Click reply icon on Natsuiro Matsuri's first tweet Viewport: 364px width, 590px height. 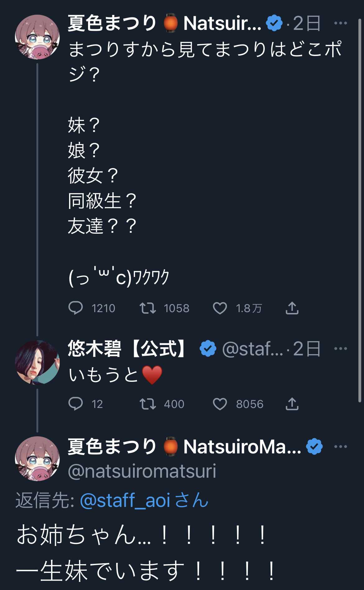pyautogui.click(x=76, y=308)
